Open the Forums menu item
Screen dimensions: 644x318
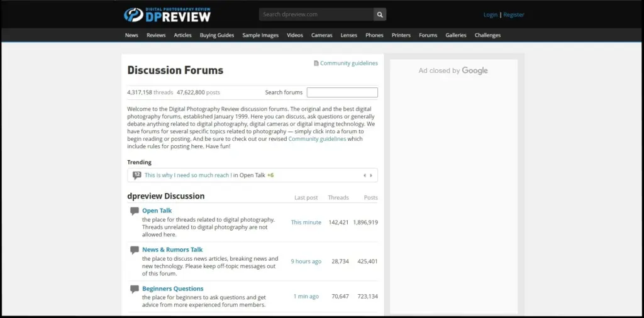(428, 35)
